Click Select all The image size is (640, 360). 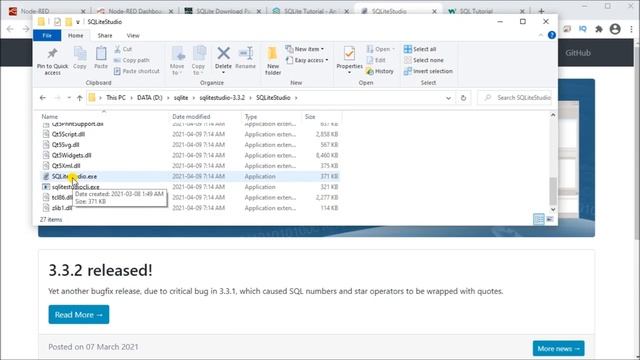pos(420,49)
